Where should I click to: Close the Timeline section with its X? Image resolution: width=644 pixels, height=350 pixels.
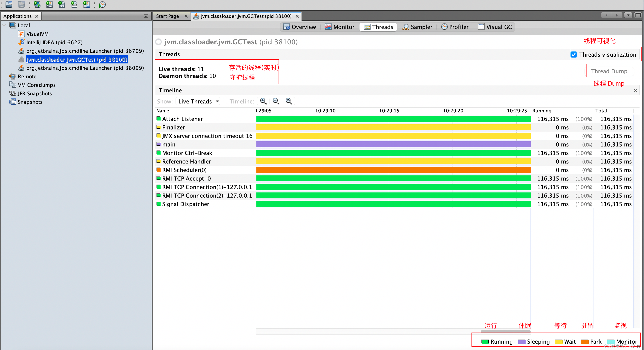tap(635, 90)
